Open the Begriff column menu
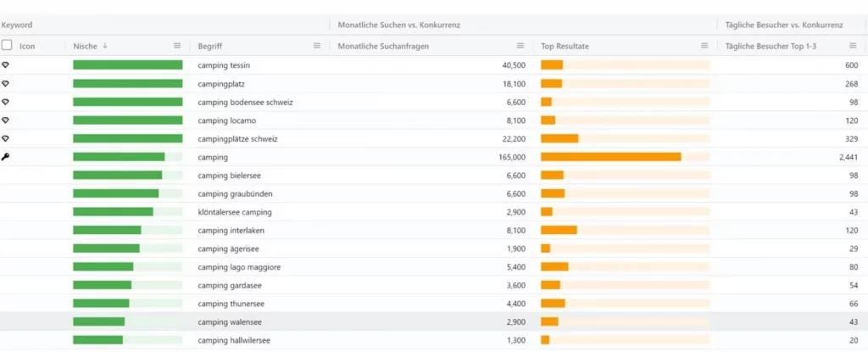The height and width of the screenshot is (352, 868). click(317, 46)
